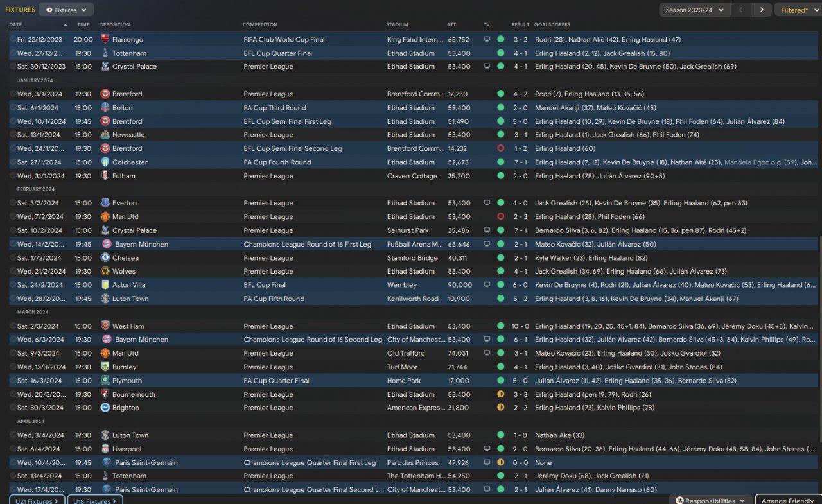This screenshot has width=822, height=504.
Task: Click the Plymouth club badge
Action: 105,381
